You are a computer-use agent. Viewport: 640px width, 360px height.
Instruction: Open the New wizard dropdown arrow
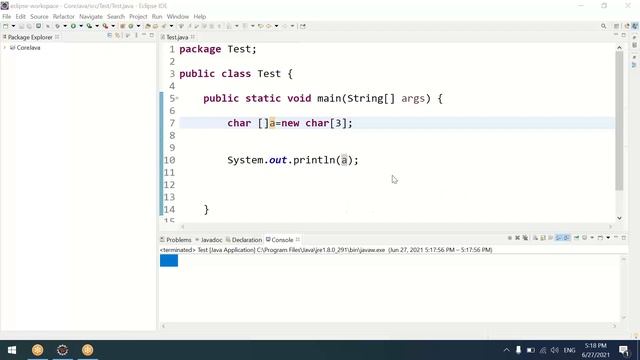pos(13,26)
